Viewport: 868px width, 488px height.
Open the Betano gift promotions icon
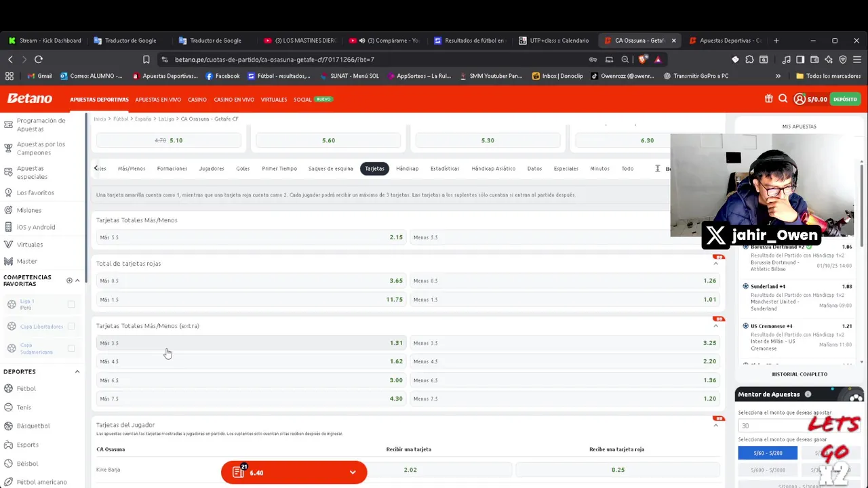click(768, 99)
